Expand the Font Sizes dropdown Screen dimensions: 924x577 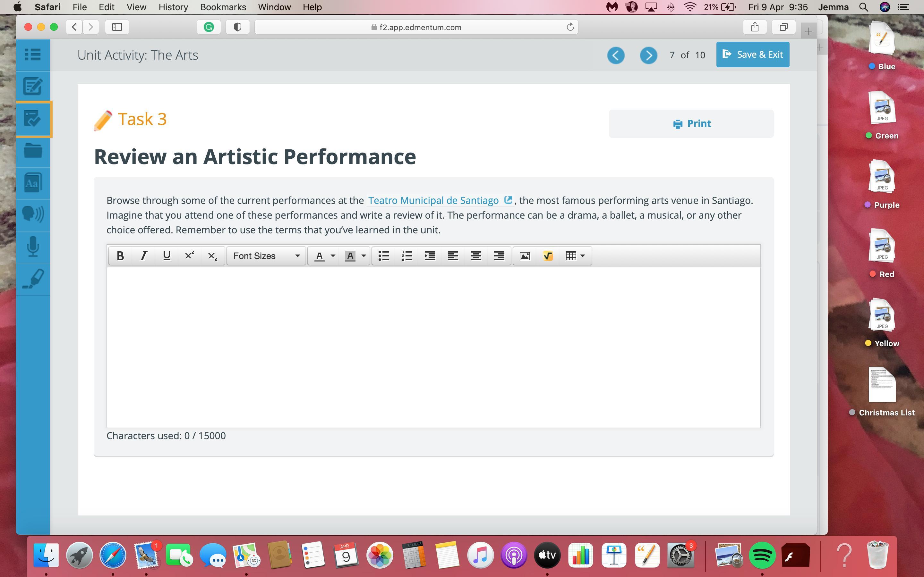point(266,256)
